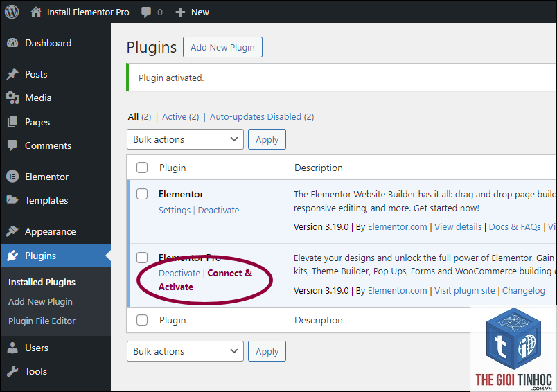Open the comments bubble icon in admin bar
The width and height of the screenshot is (557, 392).
[x=146, y=12]
